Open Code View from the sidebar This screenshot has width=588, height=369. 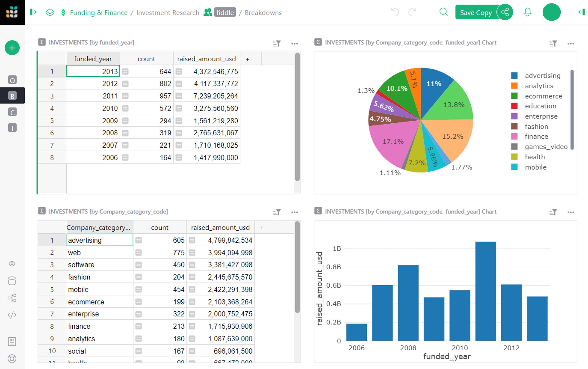(12, 315)
